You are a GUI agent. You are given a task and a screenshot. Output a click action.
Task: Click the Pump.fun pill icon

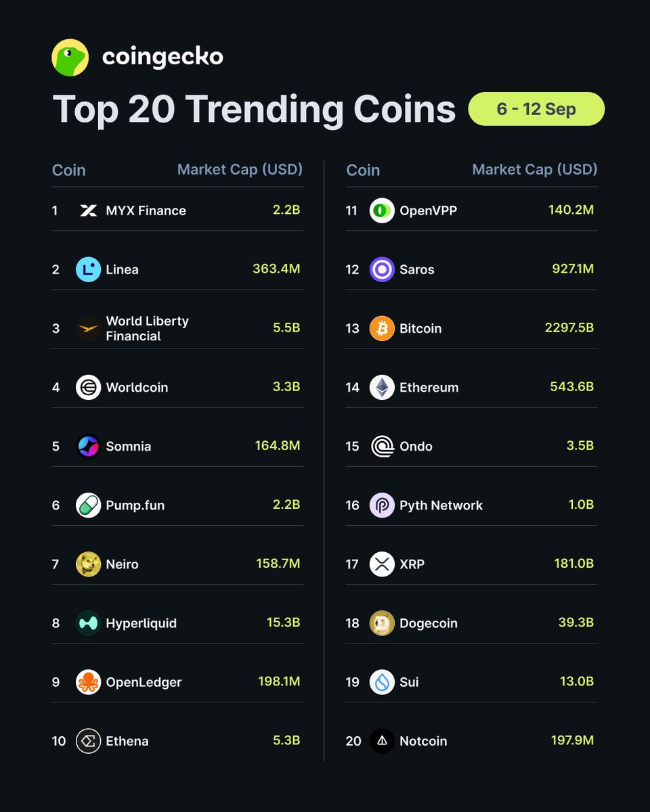pos(88,505)
